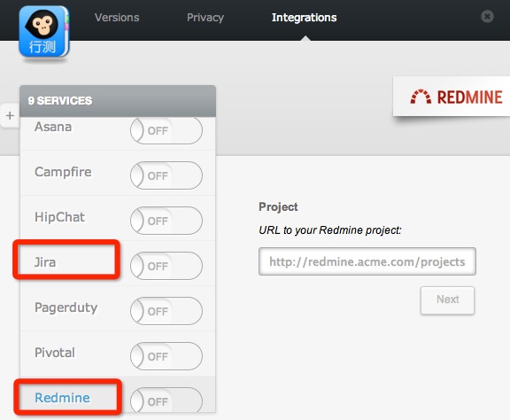The image size is (510, 420).
Task: Select Jira in the services list
Action: click(45, 262)
